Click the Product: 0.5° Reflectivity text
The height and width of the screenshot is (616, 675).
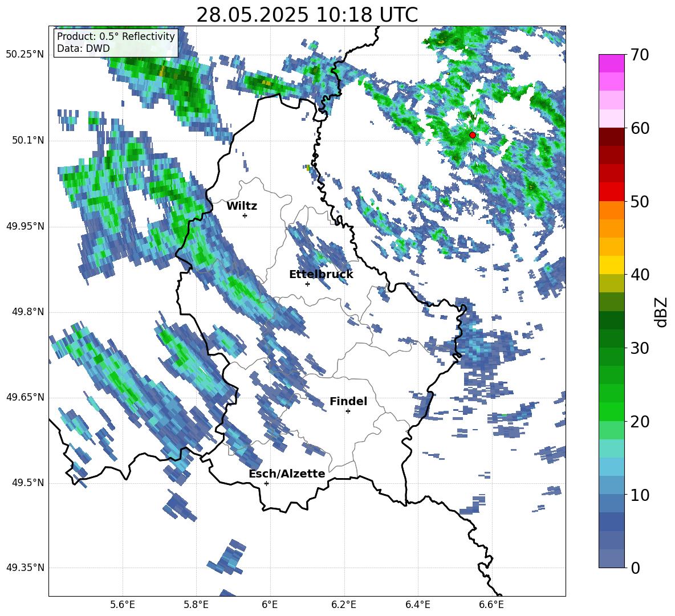point(116,36)
